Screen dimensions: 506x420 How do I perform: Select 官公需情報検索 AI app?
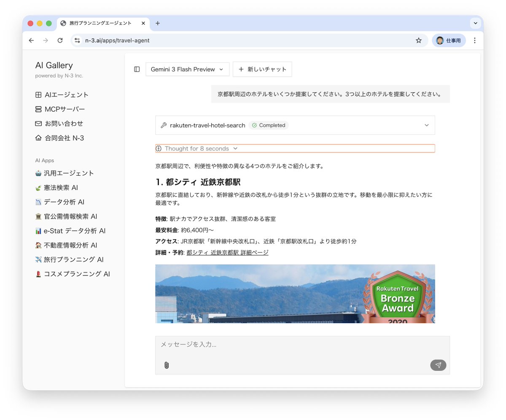click(66, 216)
